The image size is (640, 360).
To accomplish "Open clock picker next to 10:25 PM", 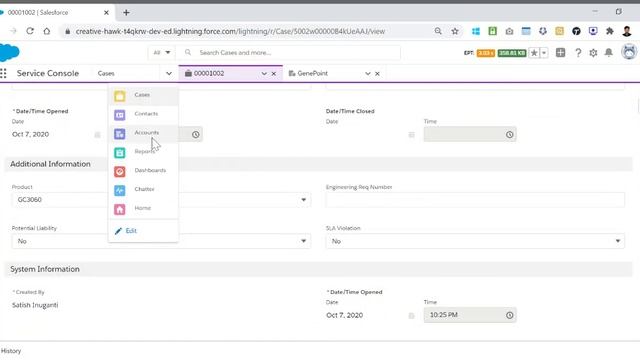I will pyautogui.click(x=509, y=315).
